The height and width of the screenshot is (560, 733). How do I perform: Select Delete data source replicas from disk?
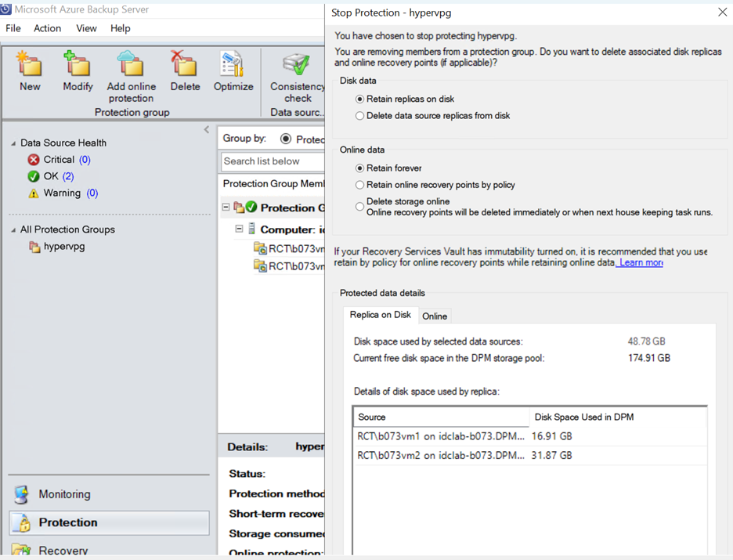359,115
